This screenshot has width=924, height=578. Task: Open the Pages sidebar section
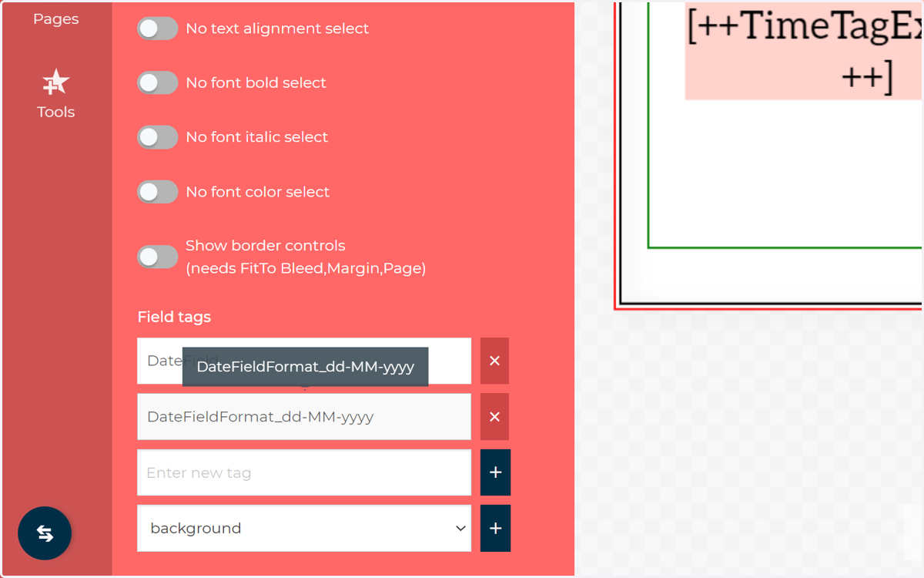(56, 18)
